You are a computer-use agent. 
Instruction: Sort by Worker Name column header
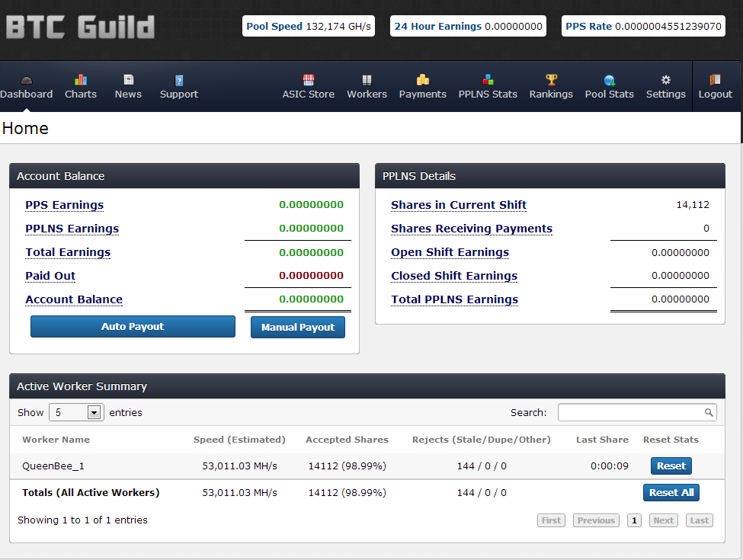pos(56,440)
